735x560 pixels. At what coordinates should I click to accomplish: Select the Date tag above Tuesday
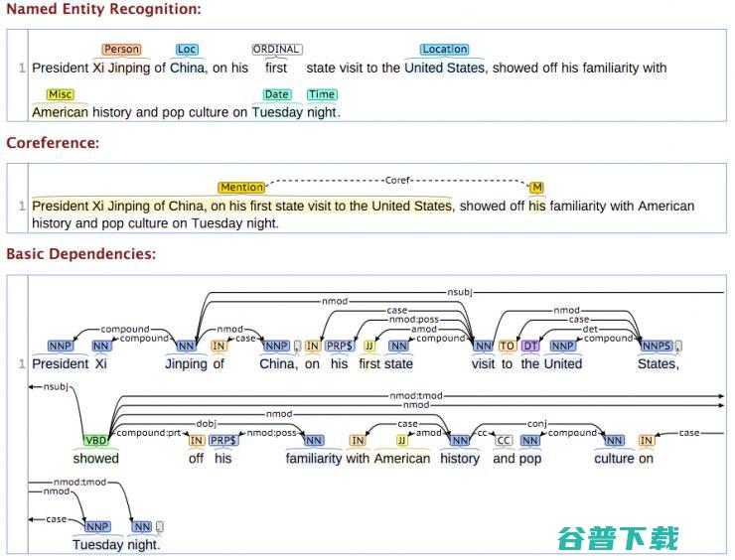coord(276,94)
